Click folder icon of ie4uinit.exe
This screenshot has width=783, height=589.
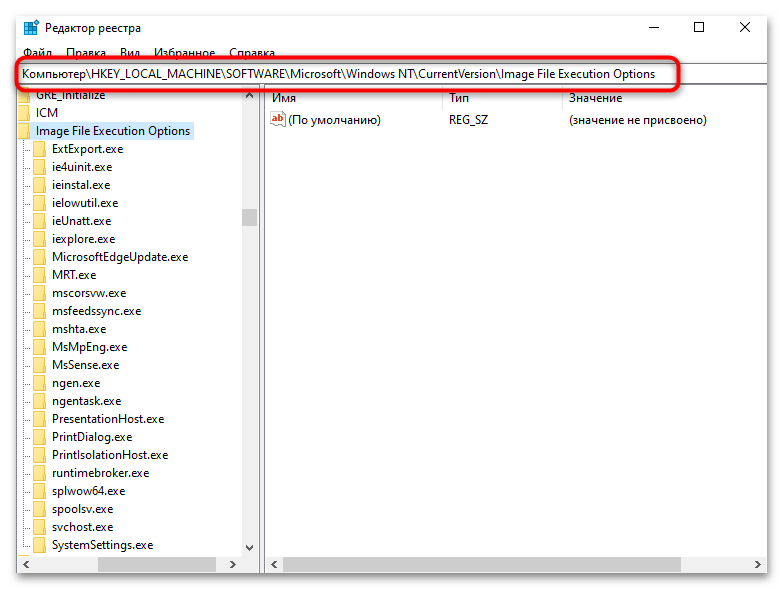39,167
